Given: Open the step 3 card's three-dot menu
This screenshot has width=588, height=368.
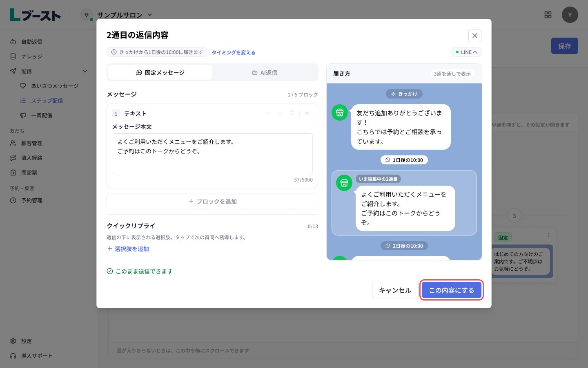Looking at the screenshot, I should point(549,235).
